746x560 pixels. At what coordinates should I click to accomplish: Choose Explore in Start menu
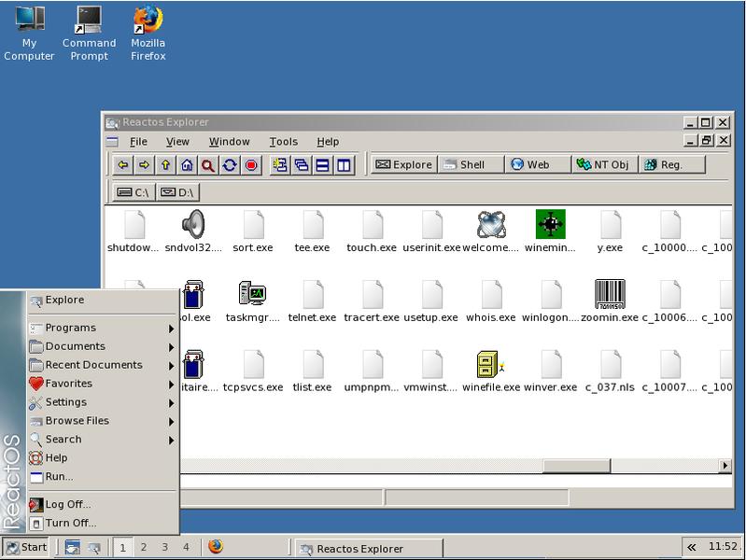[x=103, y=300]
